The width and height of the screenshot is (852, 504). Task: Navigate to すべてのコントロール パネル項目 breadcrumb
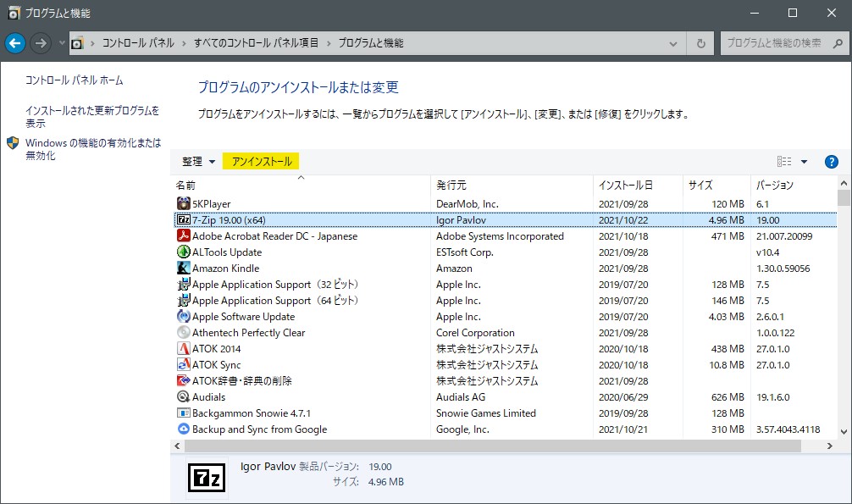click(256, 43)
